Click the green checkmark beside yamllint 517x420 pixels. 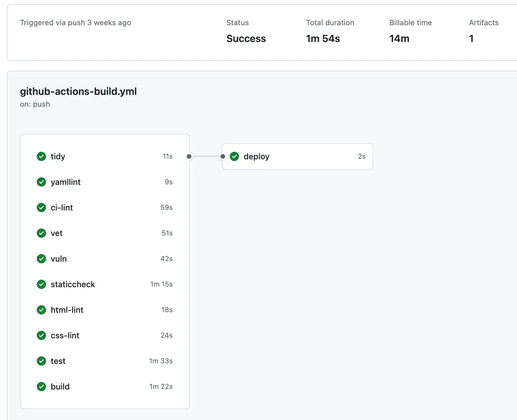(x=41, y=182)
